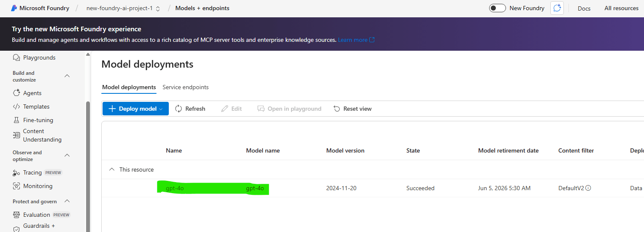This screenshot has width=644, height=232.
Task: Switch to the Service endpoints tab
Action: (186, 87)
